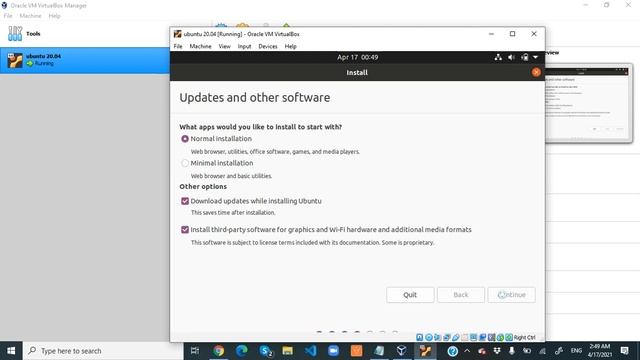Click the Dropbox tray icon
640x360 pixels.
497,351
